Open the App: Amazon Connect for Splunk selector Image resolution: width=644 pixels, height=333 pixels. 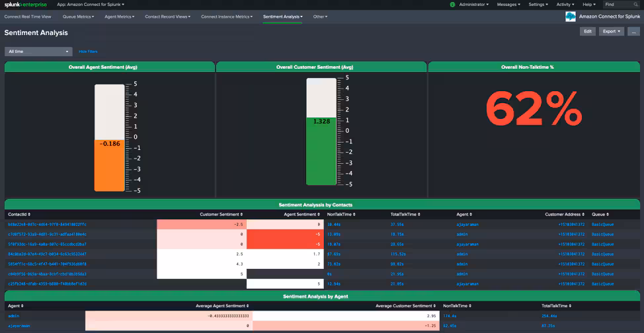(x=91, y=5)
